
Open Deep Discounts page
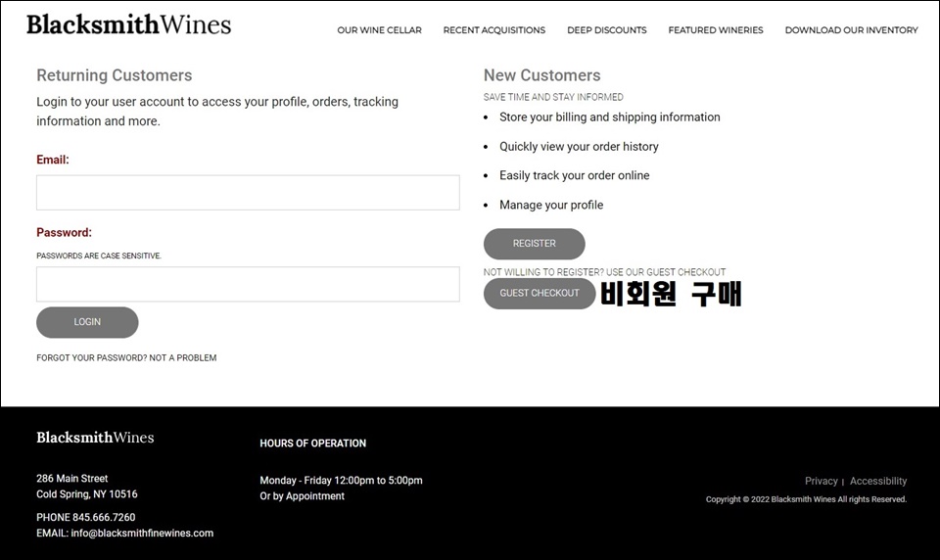pos(607,30)
